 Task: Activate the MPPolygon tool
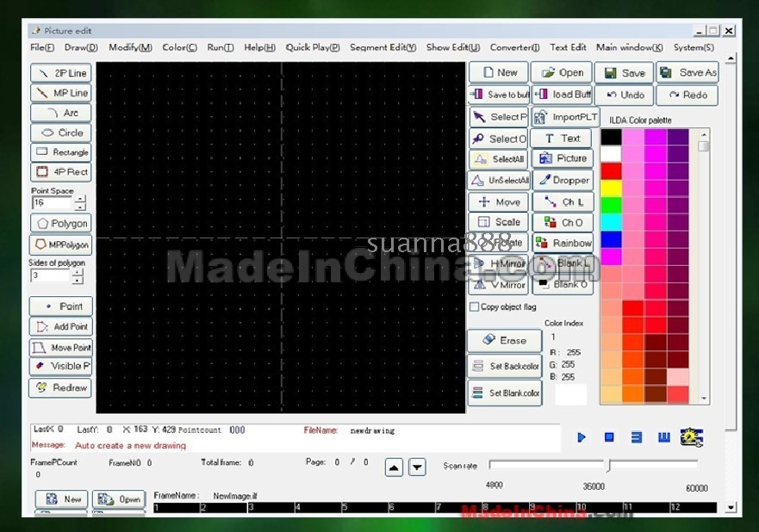[x=61, y=244]
